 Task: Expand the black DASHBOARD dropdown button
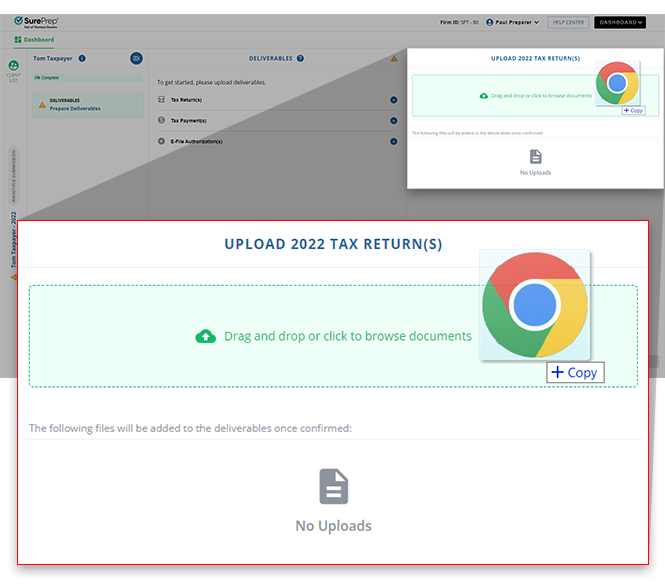coord(620,22)
